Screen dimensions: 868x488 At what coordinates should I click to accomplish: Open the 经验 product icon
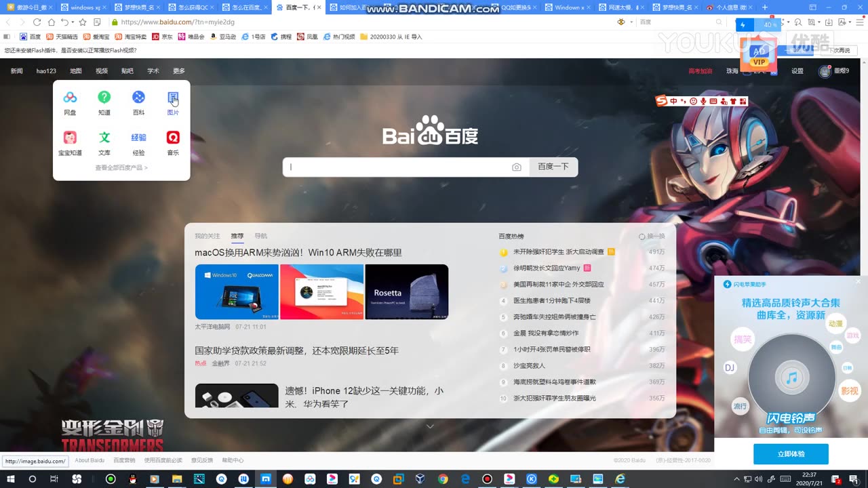click(x=138, y=138)
